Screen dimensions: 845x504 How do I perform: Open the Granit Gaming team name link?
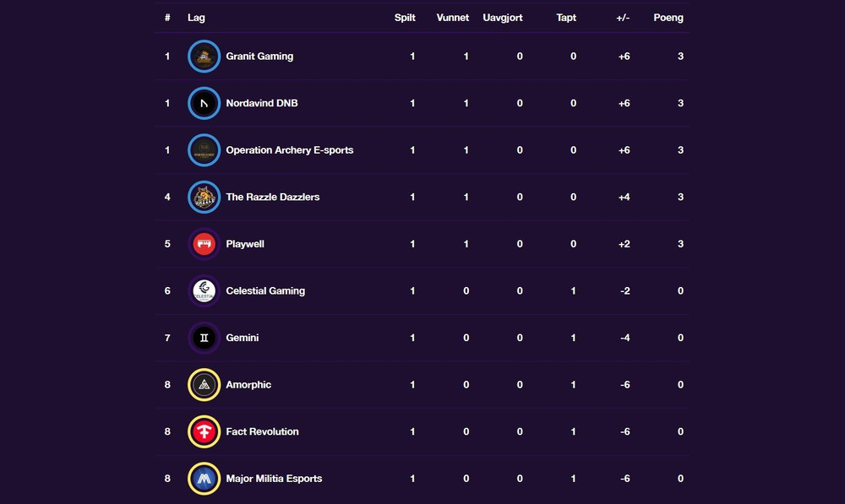point(259,56)
